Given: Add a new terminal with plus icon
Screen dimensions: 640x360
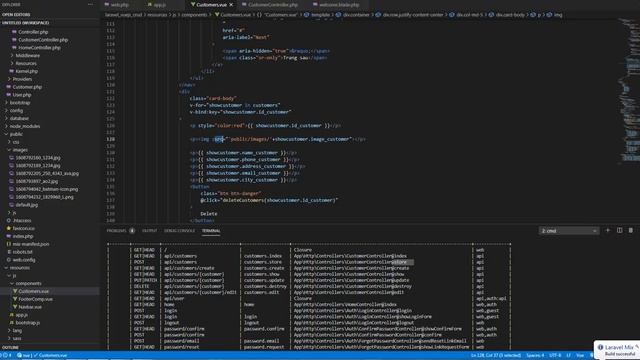Looking at the screenshot, I should point(607,231).
